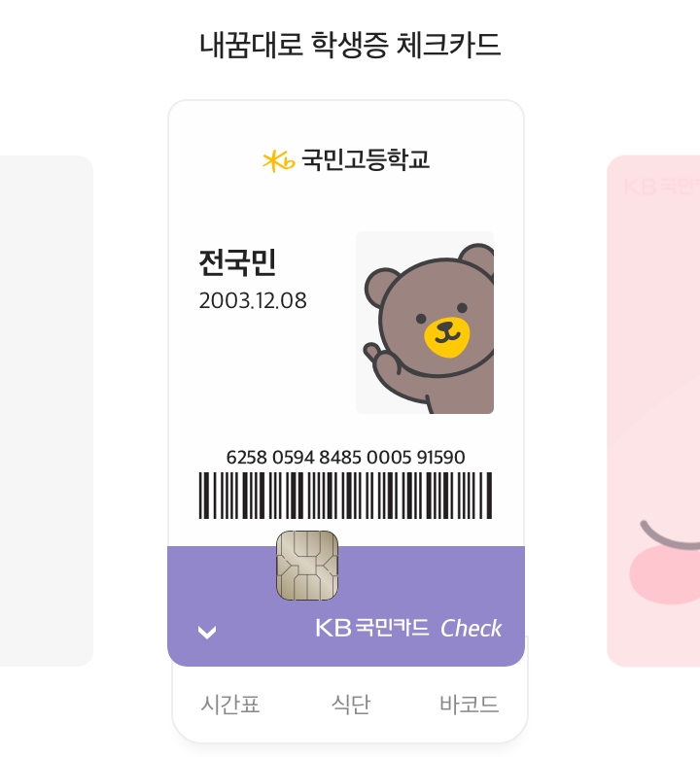Click the 내꿈대로 학생증 체크카드 title
The image size is (700, 757).
350,45
